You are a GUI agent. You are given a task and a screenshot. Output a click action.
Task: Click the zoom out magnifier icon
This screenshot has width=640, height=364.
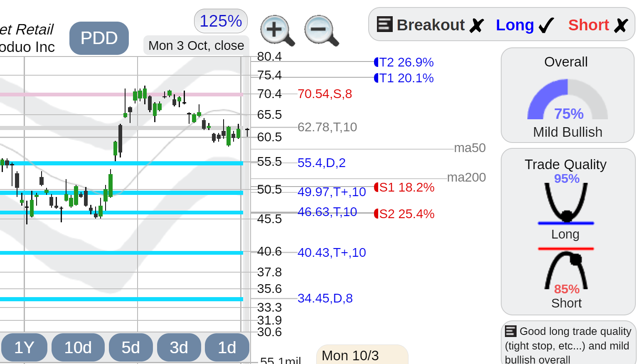[x=321, y=30]
